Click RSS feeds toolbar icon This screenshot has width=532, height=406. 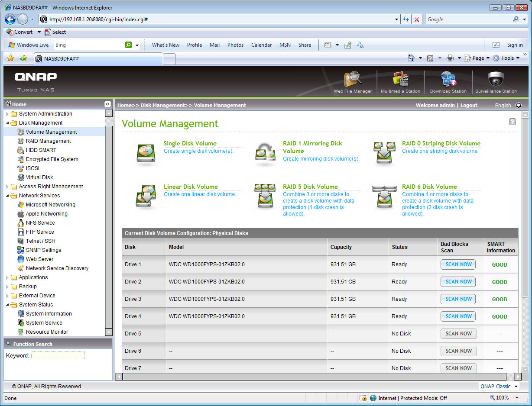(x=430, y=58)
